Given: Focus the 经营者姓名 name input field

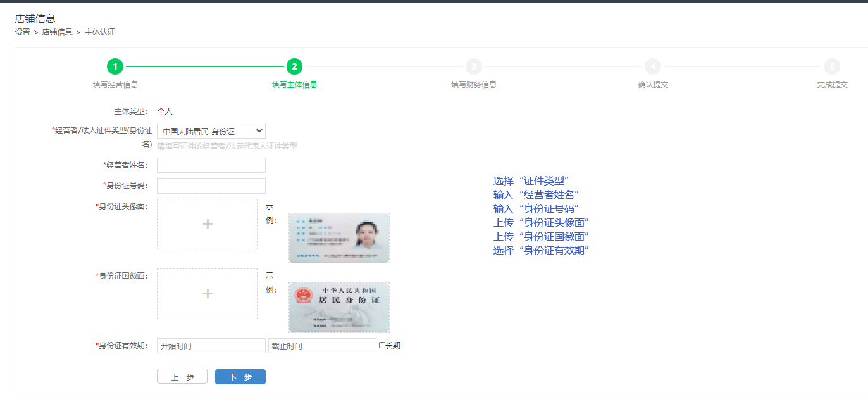Looking at the screenshot, I should pyautogui.click(x=211, y=165).
